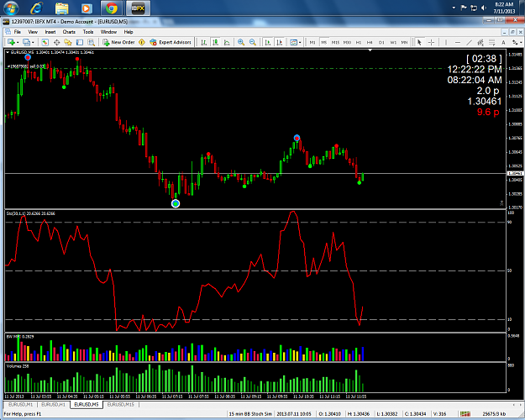Open the Insert menu
Viewport: 525px width, 420px height.
(50, 32)
